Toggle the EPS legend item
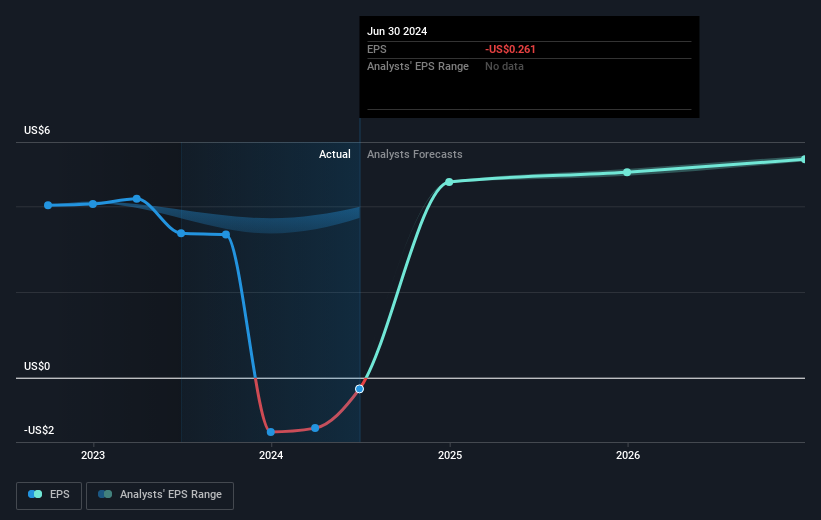This screenshot has height=520, width=821. click(49, 495)
